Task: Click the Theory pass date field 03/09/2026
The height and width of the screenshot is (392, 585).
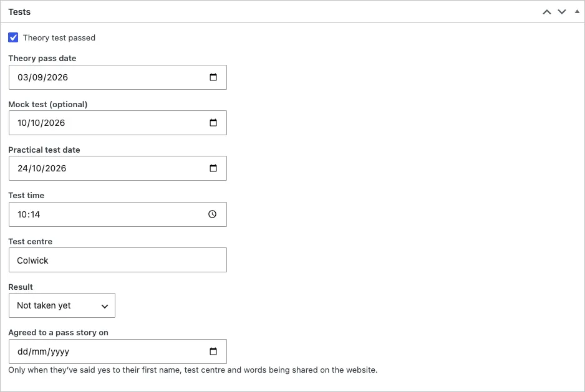Action: [x=118, y=77]
